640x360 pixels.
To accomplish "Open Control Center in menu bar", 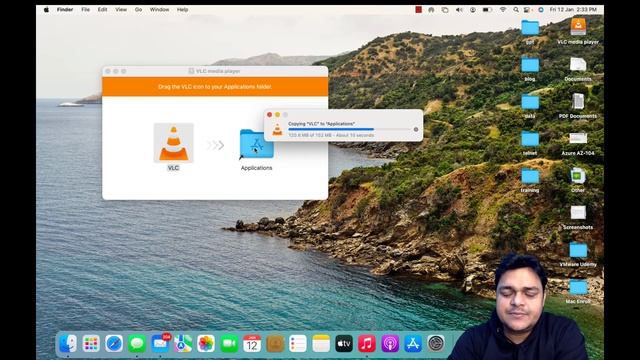I will click(x=527, y=9).
